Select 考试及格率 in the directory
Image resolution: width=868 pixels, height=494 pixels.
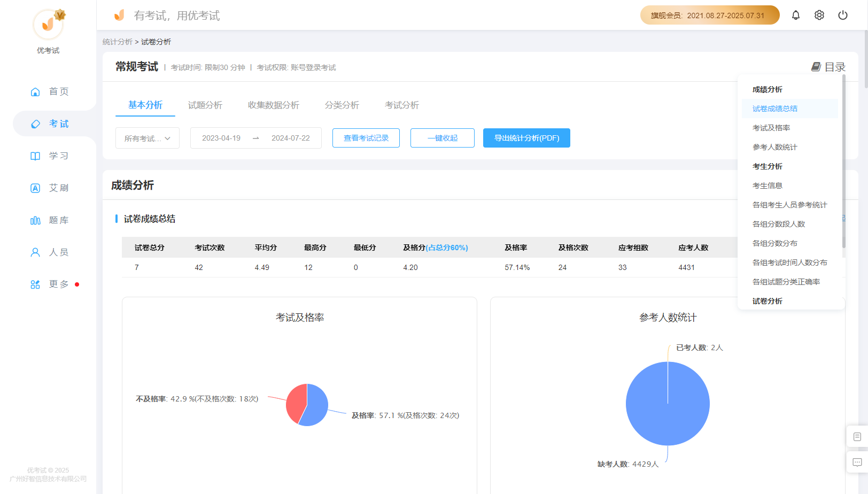tap(790, 128)
